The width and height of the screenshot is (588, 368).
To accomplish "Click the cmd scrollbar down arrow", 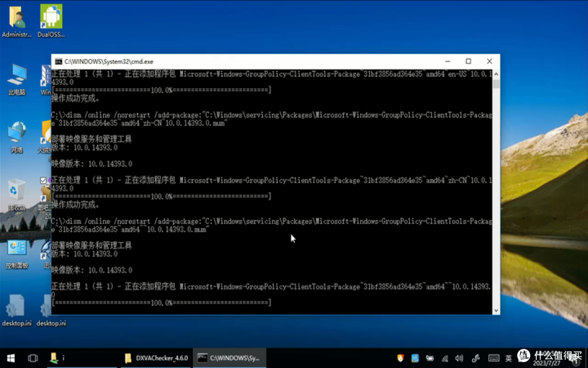I will point(496,311).
